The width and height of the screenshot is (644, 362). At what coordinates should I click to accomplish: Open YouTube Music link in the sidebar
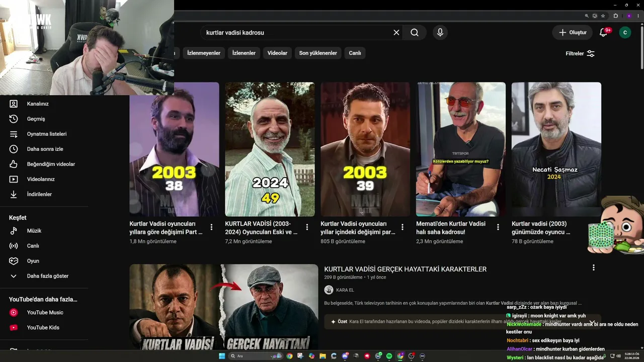tap(44, 312)
